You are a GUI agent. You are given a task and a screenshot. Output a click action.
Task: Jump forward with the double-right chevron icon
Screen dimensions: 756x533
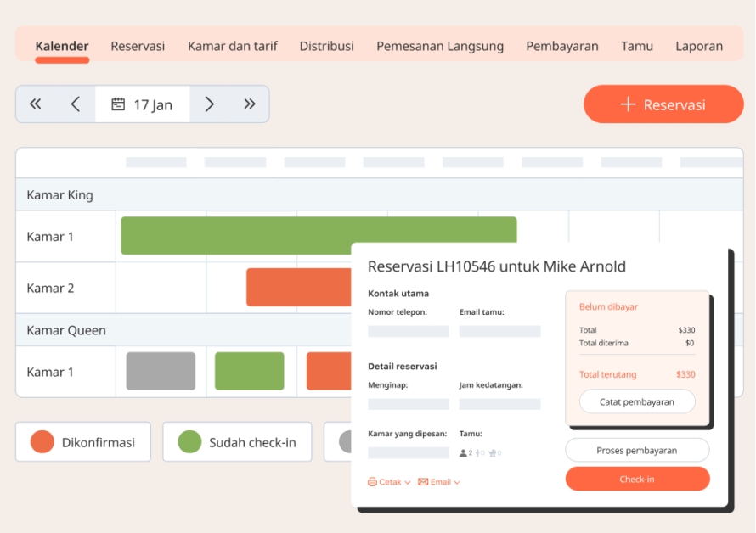point(250,104)
